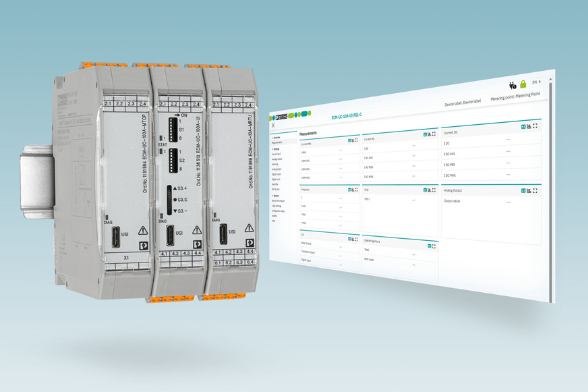Open chart view in Analog Output panel
The height and width of the screenshot is (392, 588).
(529, 191)
